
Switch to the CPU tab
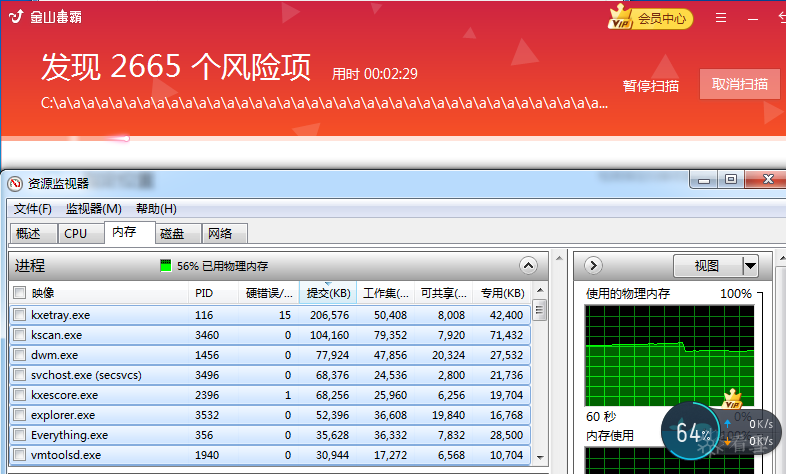click(81, 233)
